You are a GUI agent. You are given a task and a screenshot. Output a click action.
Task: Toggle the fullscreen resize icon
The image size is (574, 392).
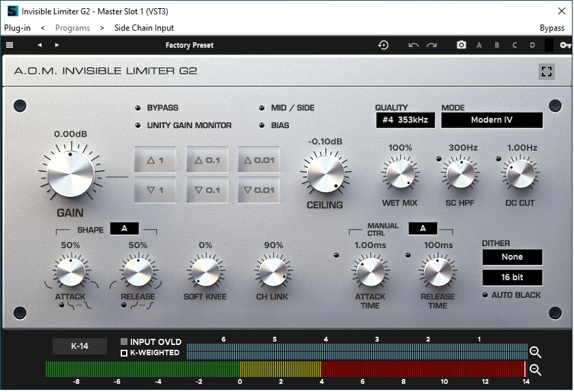[547, 72]
